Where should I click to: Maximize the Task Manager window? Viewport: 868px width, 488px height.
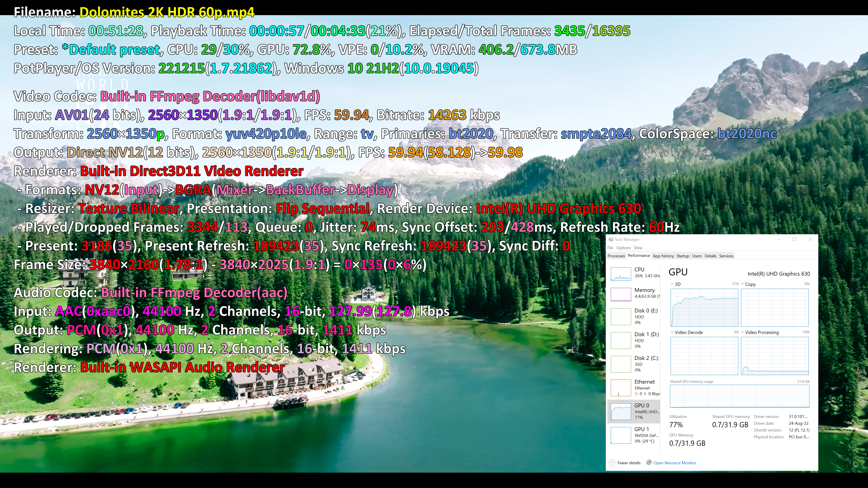coord(794,239)
